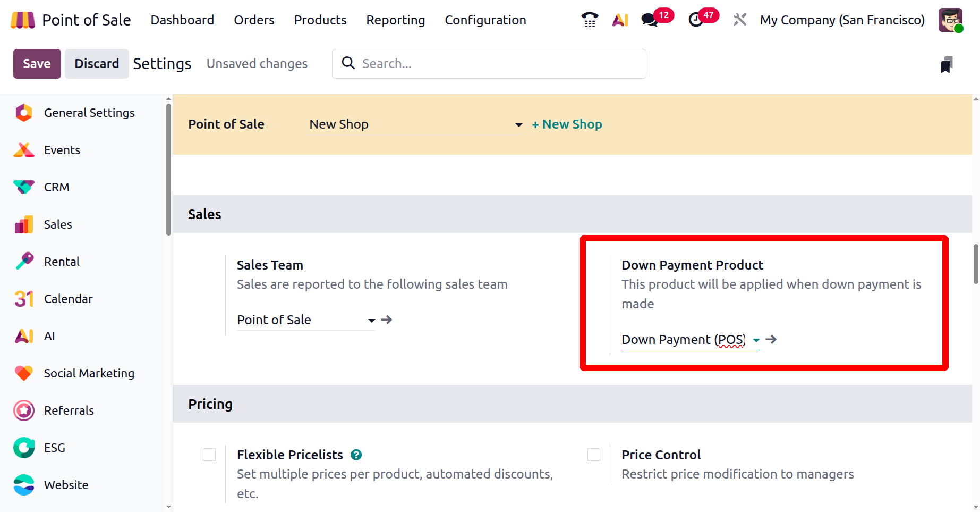Tick the Price Control checkbox
Screen dimensions: 980x512
pos(594,455)
